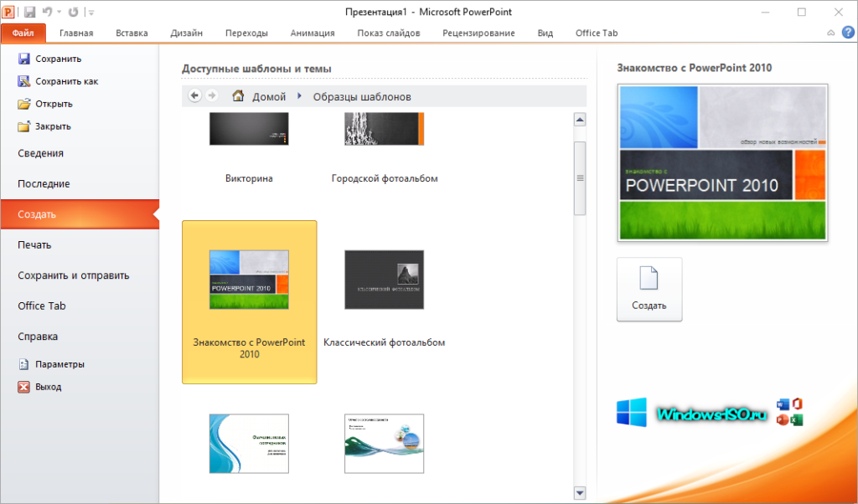Click Открыть in the backstage sidebar
858x504 pixels.
tap(44, 103)
